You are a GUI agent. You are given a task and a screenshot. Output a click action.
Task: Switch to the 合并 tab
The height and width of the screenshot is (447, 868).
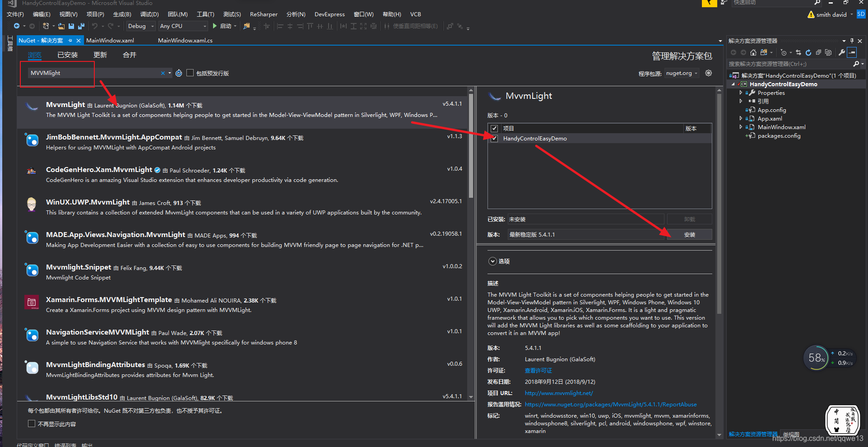[x=130, y=55]
